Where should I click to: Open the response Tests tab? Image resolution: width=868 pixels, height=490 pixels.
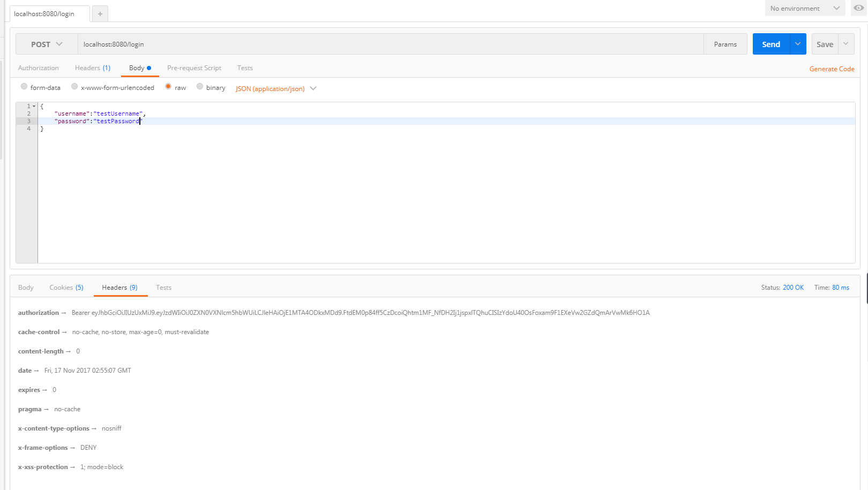163,288
